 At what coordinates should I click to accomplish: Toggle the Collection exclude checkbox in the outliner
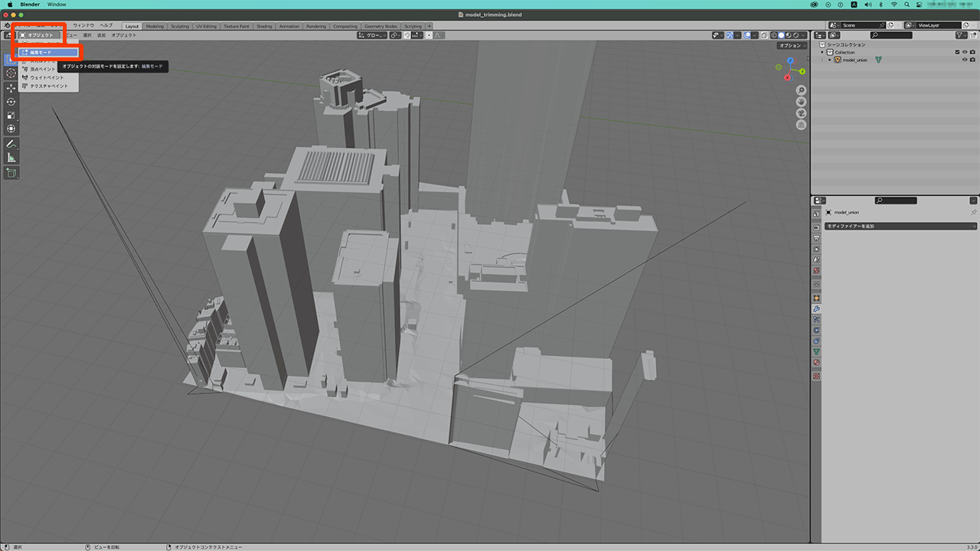point(957,52)
